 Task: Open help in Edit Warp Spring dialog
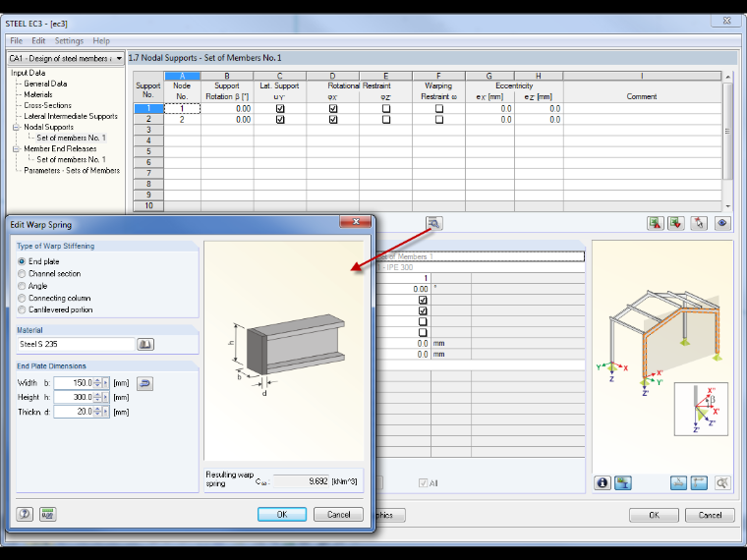[x=25, y=514]
